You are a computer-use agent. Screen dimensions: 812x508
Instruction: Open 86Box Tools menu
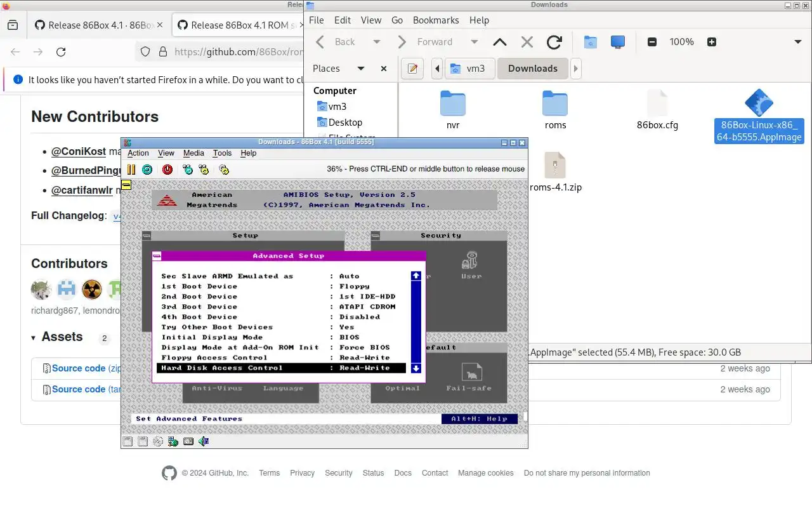point(222,153)
